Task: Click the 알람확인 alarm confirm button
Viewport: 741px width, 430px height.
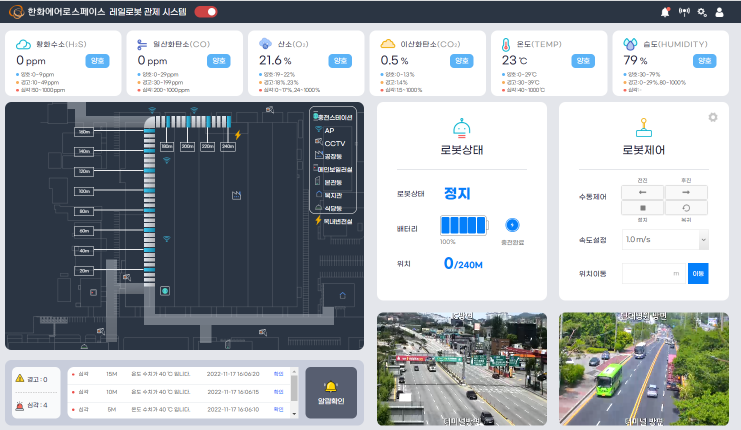Action: pos(329,391)
